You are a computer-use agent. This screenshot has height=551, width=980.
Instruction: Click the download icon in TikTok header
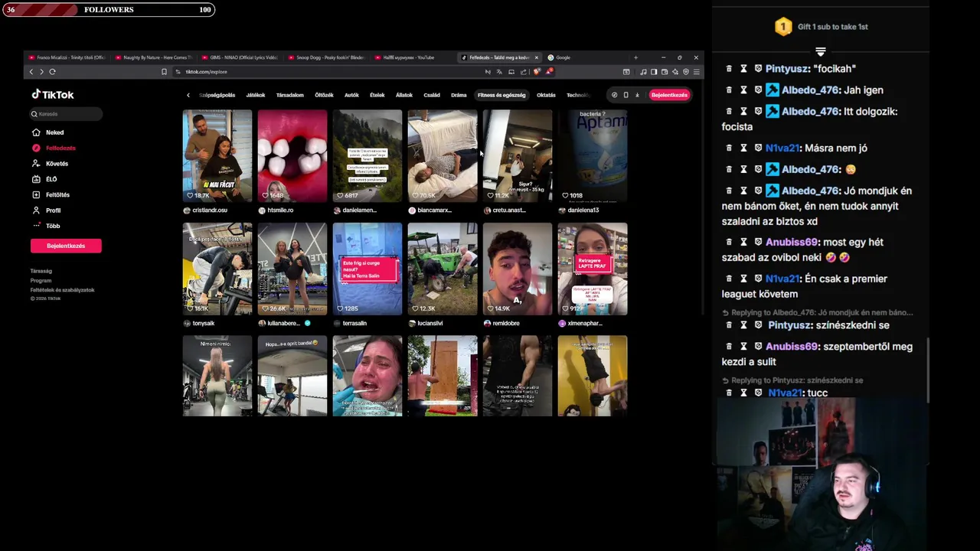[x=637, y=95]
